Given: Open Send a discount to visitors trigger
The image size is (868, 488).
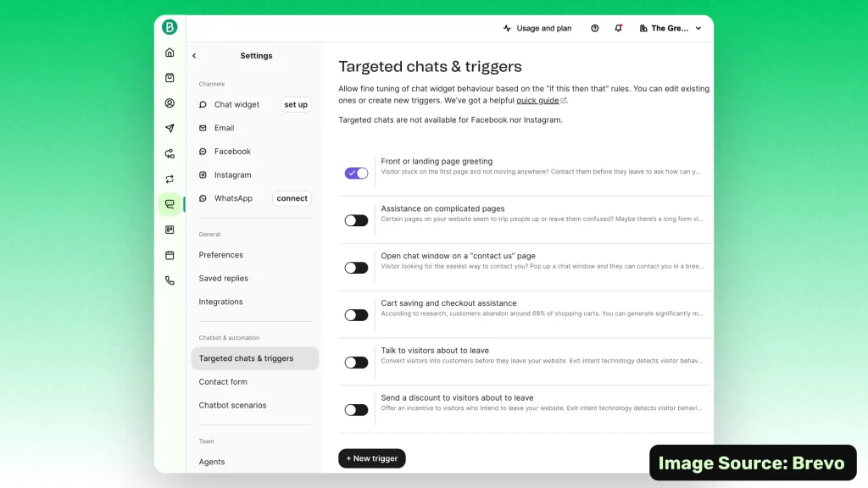Looking at the screenshot, I should point(457,398).
